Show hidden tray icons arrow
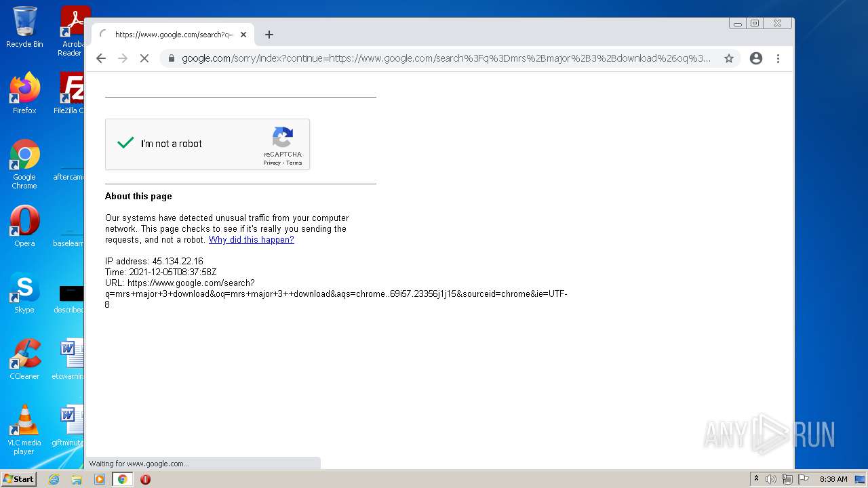This screenshot has height=488, width=868. tap(756, 479)
